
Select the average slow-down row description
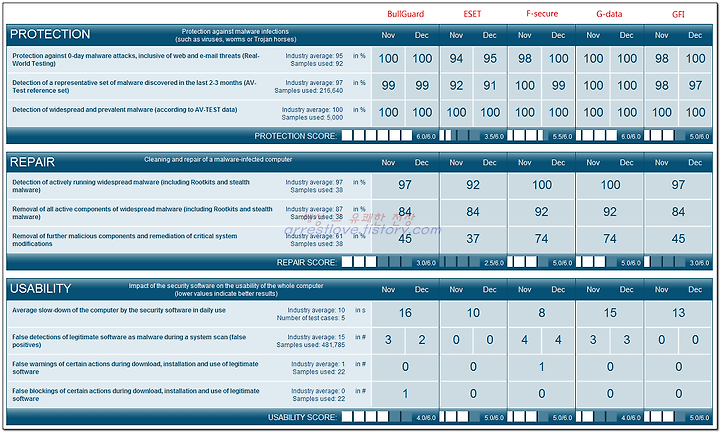(119, 310)
